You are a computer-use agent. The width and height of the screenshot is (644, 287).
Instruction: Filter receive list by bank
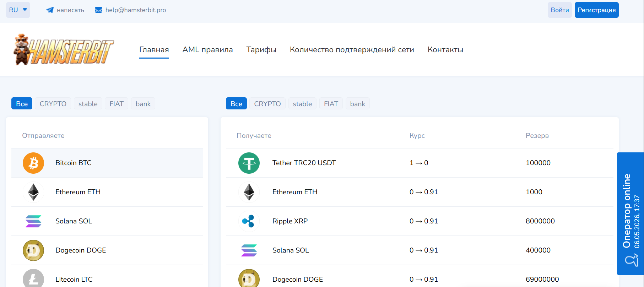click(358, 104)
